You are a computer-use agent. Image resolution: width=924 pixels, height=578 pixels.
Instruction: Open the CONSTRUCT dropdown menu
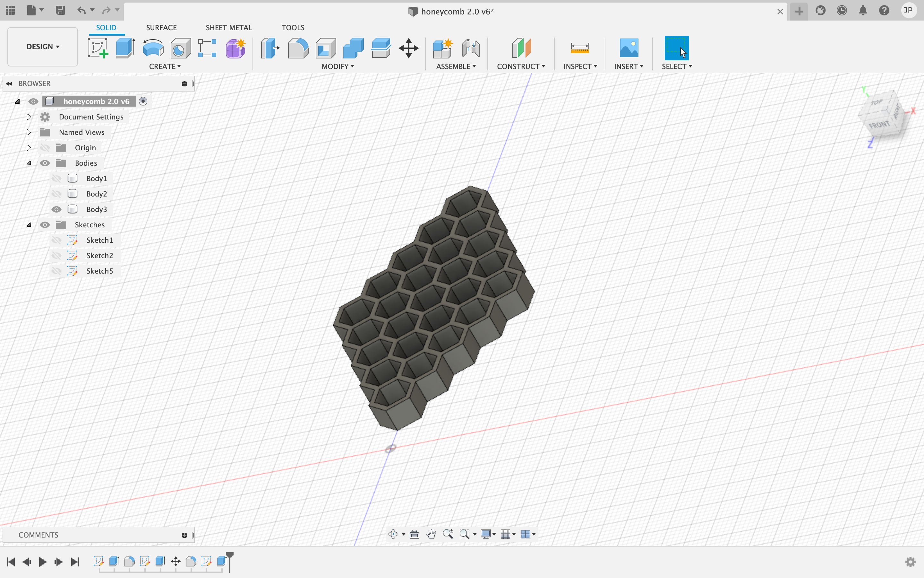(x=521, y=66)
